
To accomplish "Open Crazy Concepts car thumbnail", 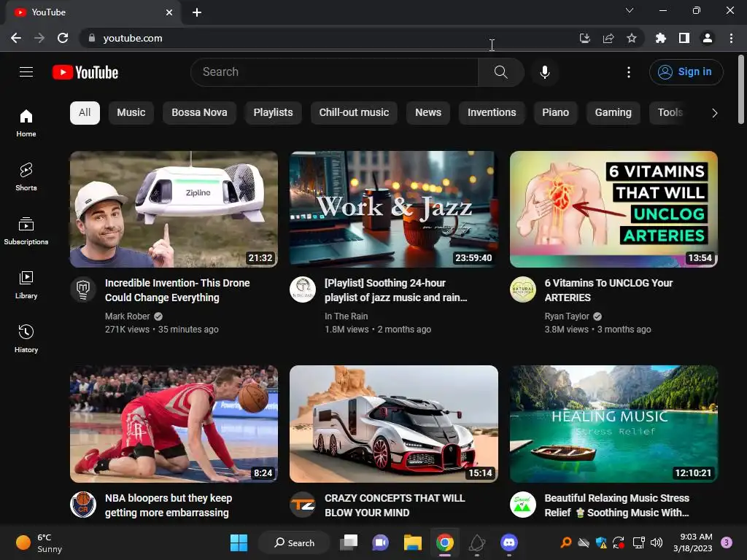I will tap(393, 424).
